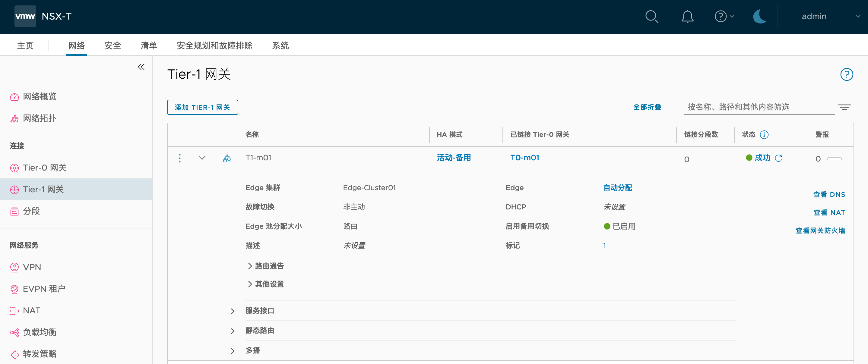This screenshot has width=868, height=364.
Task: Click the 查看网关防火墙 link
Action: pos(820,231)
